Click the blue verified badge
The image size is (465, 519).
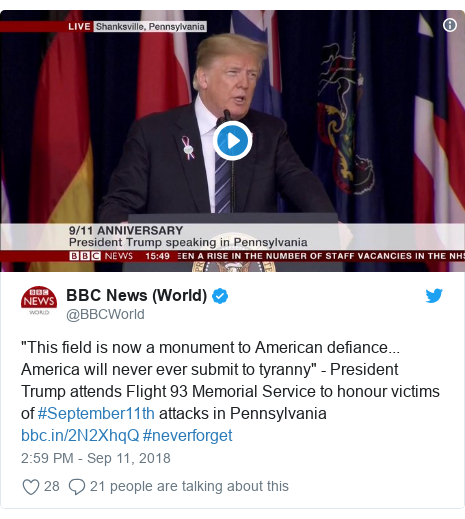click(x=220, y=296)
